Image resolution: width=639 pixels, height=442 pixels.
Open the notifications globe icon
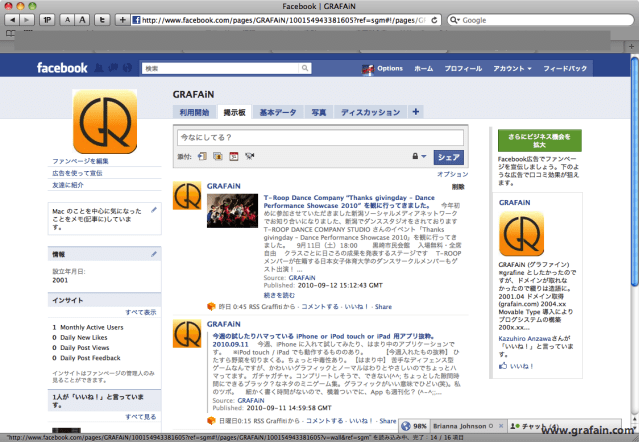click(x=128, y=68)
